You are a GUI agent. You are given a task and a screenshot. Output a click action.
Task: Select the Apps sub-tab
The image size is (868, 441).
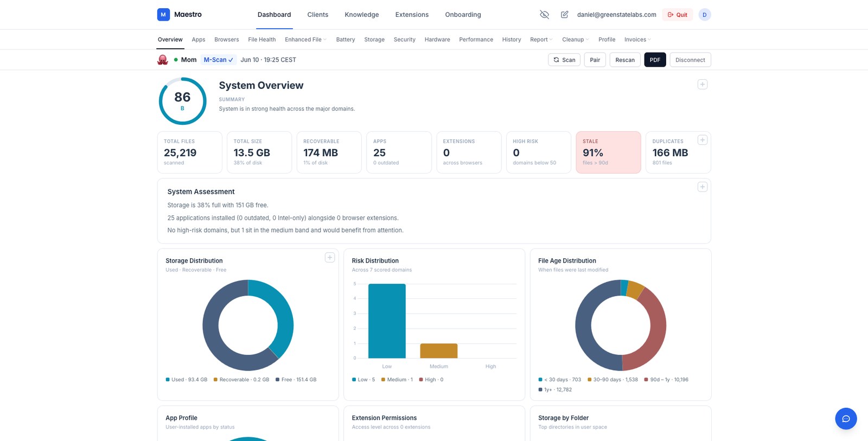199,40
